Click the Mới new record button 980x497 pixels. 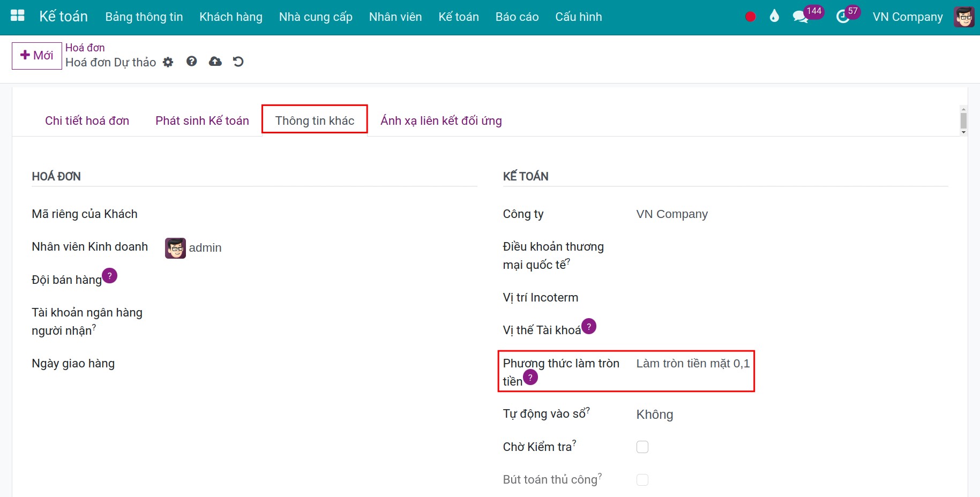click(37, 56)
